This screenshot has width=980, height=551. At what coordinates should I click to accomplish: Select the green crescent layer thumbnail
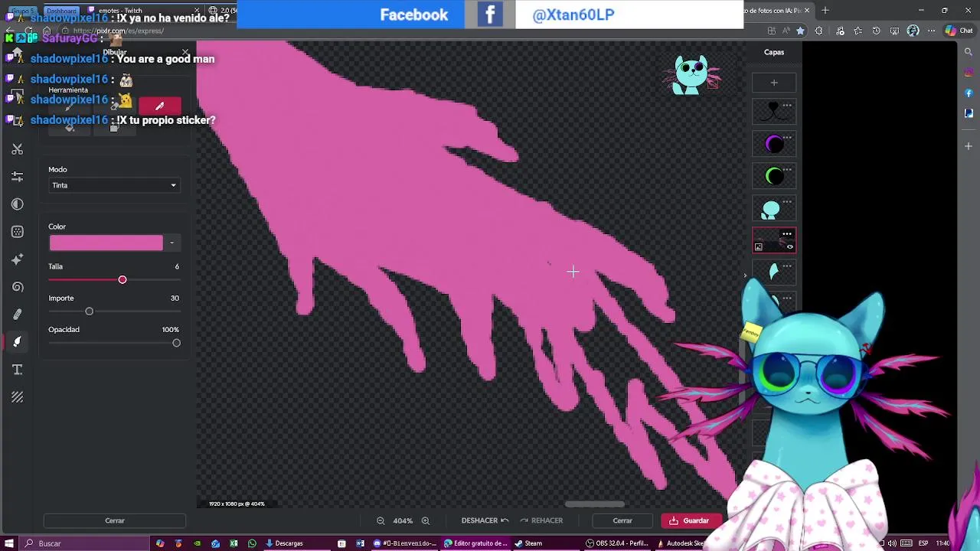pos(773,177)
